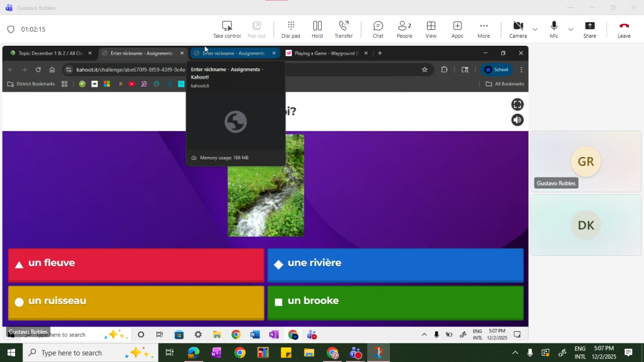
Task: Expand the Camera options dropdown arrow
Action: tap(535, 29)
